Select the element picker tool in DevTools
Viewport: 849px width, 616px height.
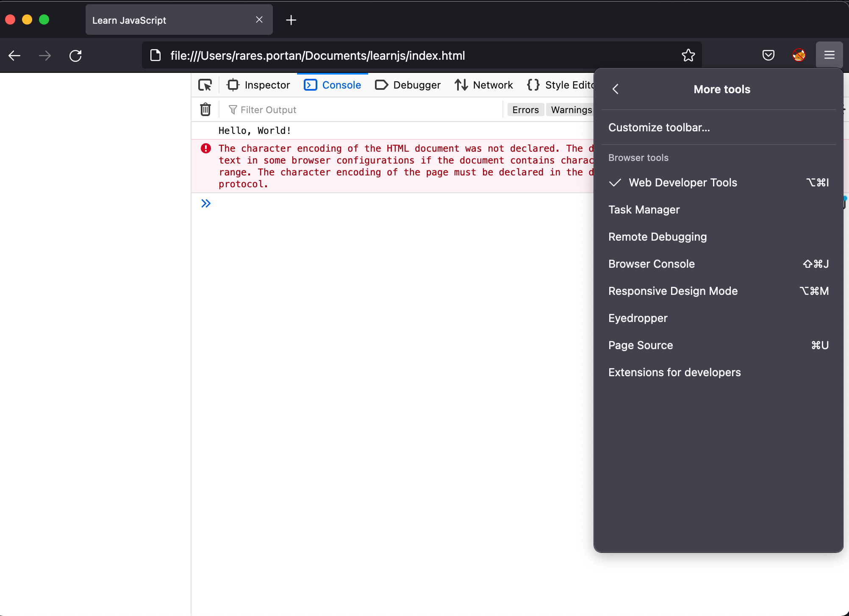tap(205, 85)
